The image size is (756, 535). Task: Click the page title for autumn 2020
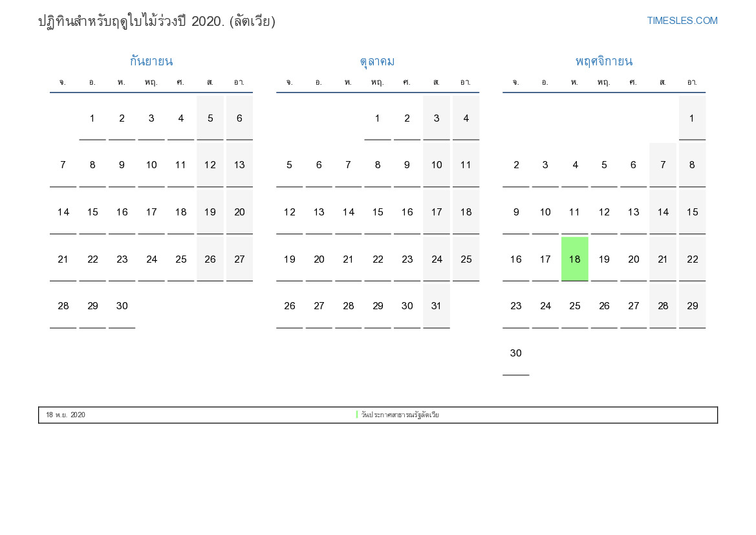click(x=157, y=21)
